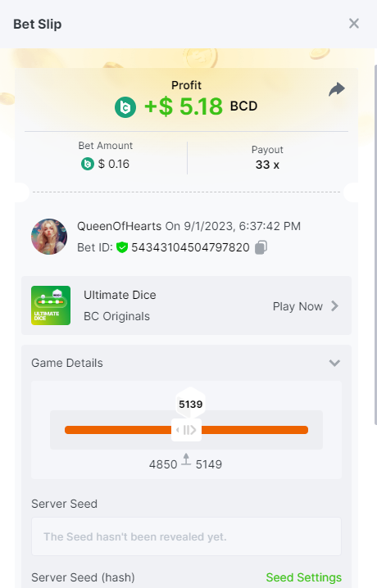377x588 pixels.
Task: Click the BCD coin icon beside profit
Action: [125, 107]
